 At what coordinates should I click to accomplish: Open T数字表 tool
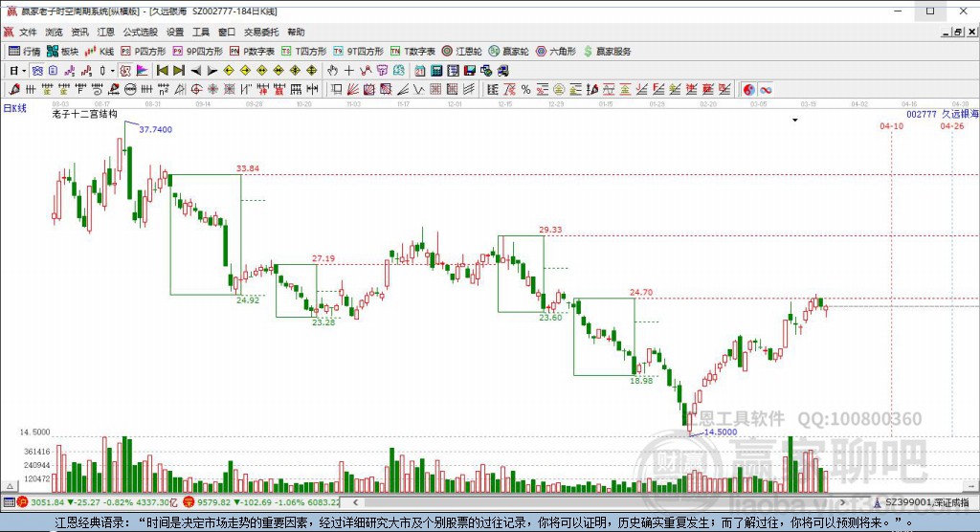click(412, 52)
